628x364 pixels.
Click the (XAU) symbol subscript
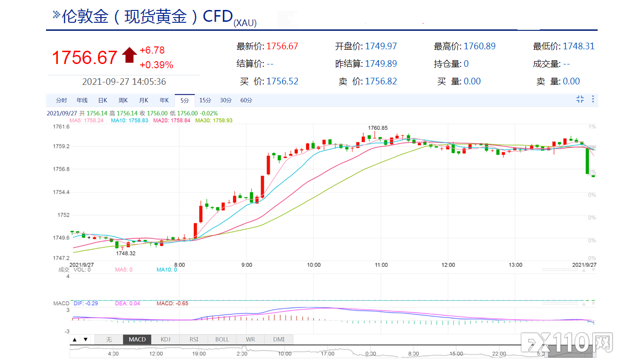[x=245, y=23]
